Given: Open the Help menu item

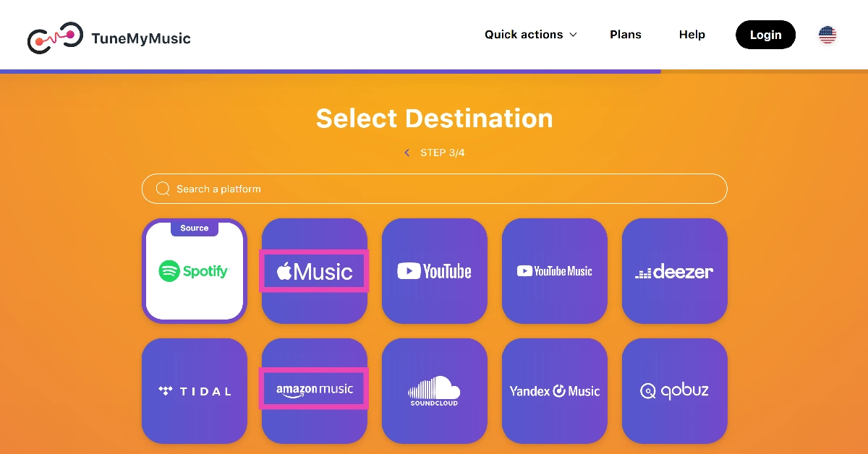Looking at the screenshot, I should pos(692,35).
